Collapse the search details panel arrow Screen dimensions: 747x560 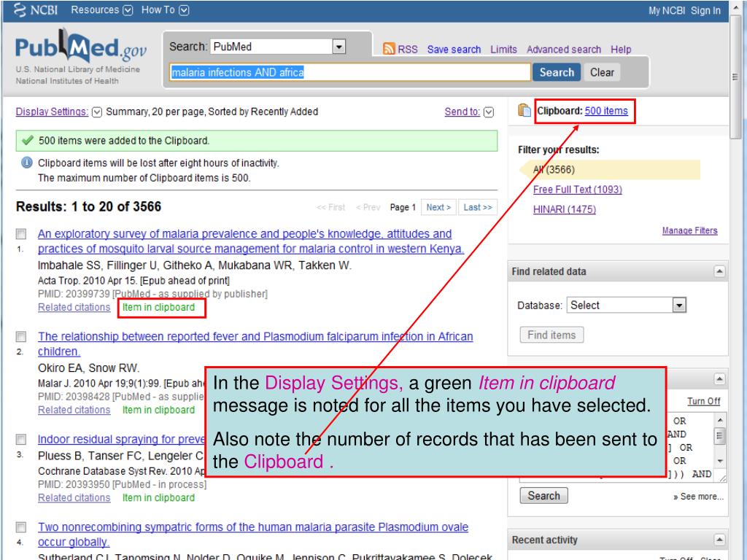(719, 379)
